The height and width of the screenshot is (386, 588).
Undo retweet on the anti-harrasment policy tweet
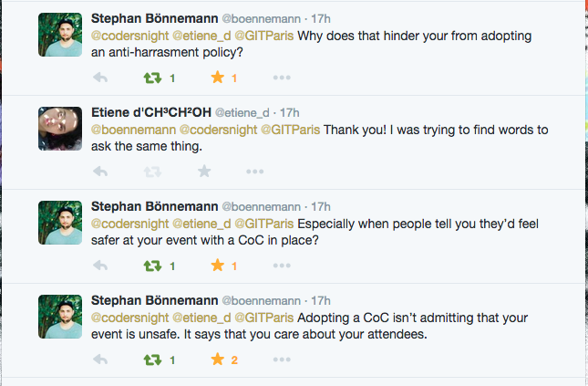pyautogui.click(x=152, y=78)
